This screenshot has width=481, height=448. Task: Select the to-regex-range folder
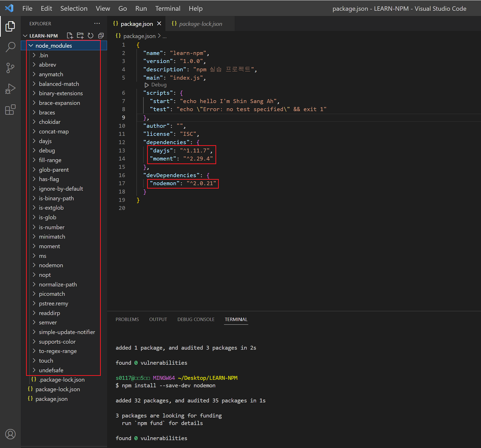tap(64, 351)
